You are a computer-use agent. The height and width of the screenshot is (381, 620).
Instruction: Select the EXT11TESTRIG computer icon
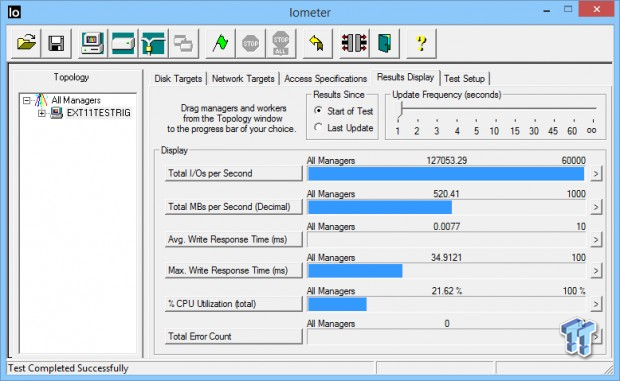(x=56, y=113)
